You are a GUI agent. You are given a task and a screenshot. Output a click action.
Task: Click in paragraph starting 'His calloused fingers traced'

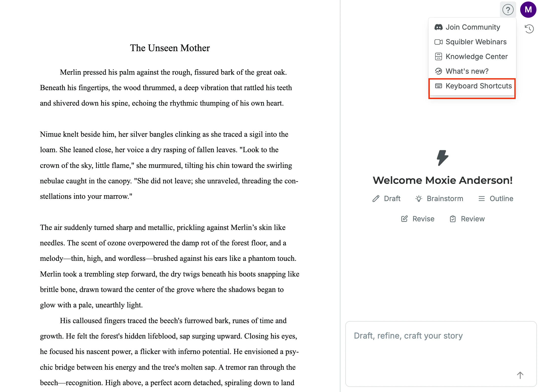point(169,351)
